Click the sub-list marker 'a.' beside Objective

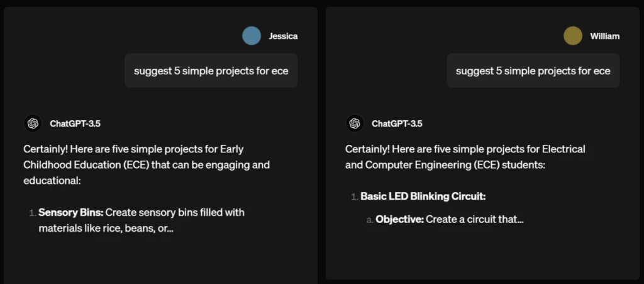point(370,220)
